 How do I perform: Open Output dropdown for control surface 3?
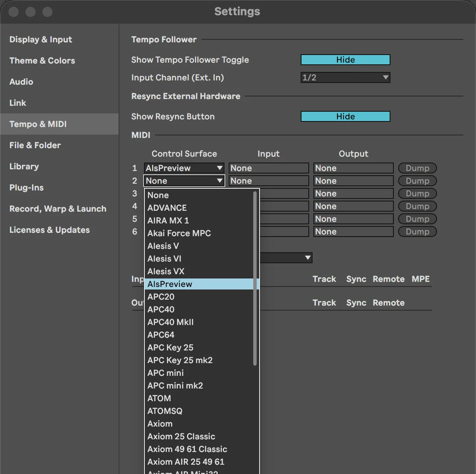(x=353, y=193)
